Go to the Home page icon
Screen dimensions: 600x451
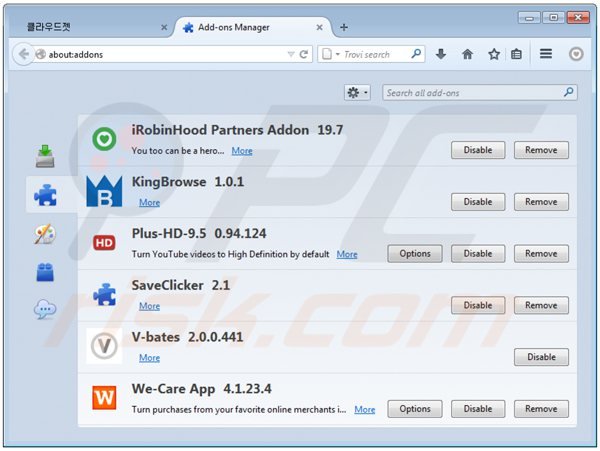467,54
